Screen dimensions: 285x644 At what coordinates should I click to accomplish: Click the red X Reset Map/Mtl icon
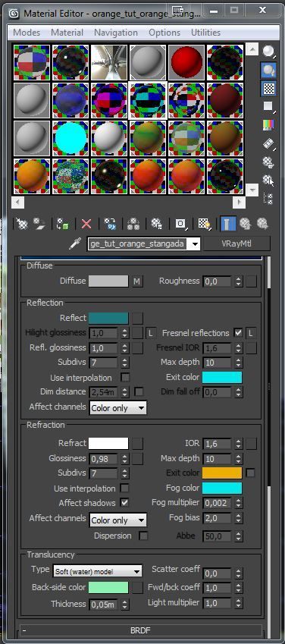point(86,224)
